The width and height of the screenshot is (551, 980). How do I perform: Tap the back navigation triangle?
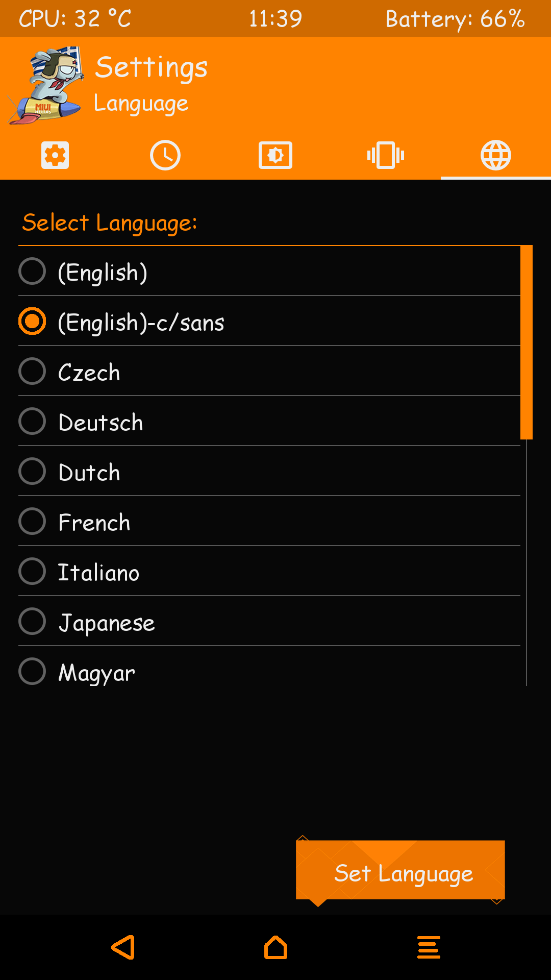coord(123,947)
